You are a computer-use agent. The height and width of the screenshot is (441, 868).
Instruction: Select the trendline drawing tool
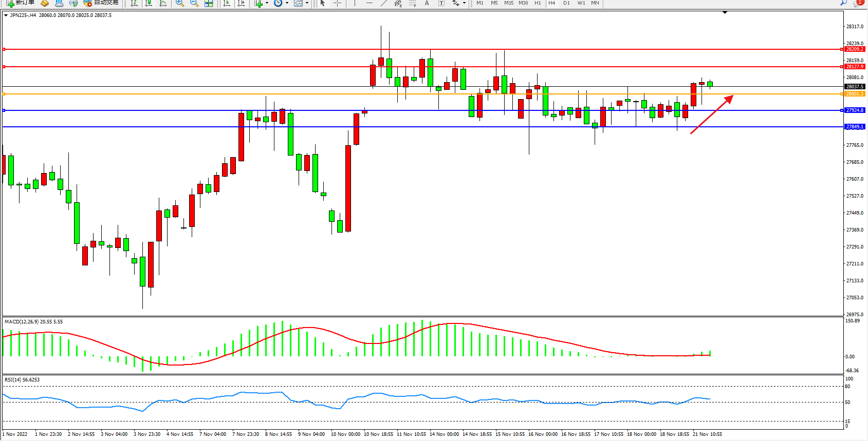pos(383,3)
